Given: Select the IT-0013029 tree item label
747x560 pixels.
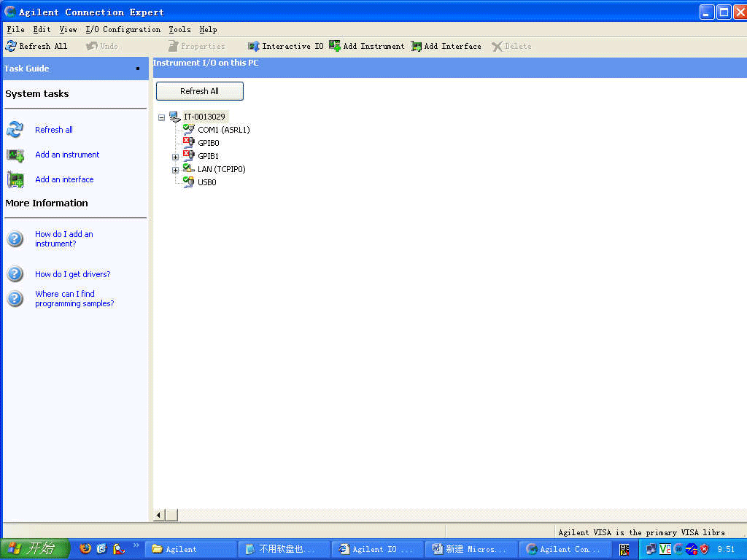Looking at the screenshot, I should (204, 117).
